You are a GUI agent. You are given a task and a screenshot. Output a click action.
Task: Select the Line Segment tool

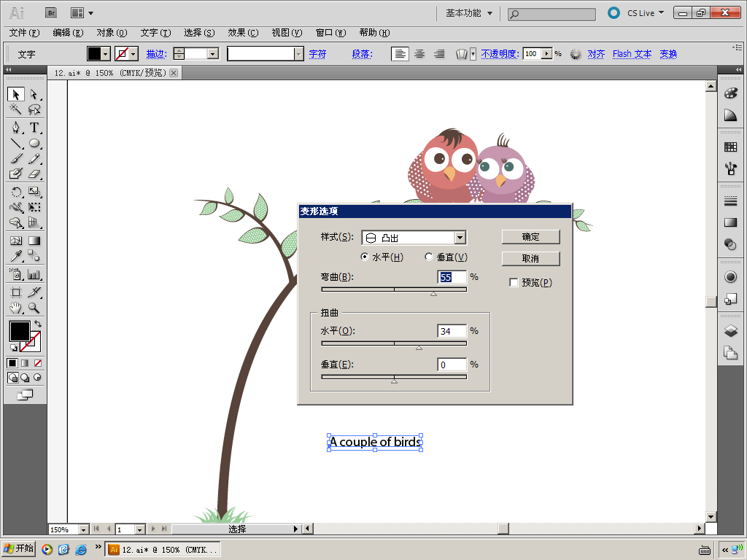pos(16,143)
